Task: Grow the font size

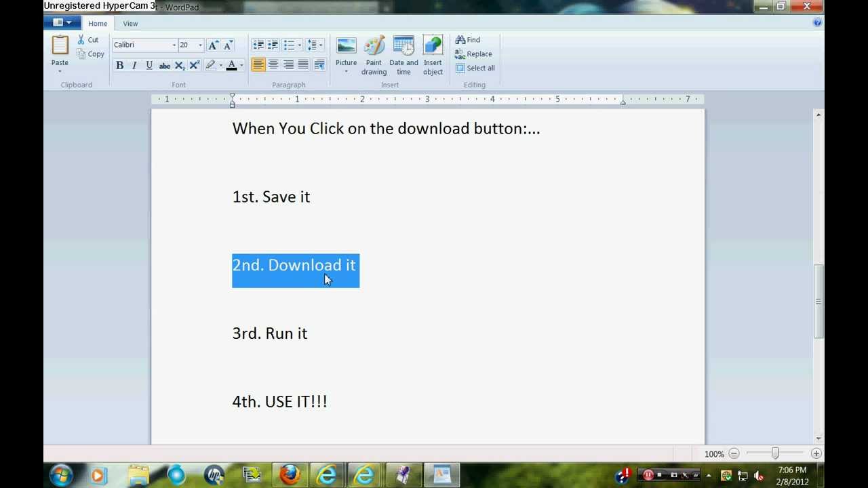Action: tap(213, 45)
